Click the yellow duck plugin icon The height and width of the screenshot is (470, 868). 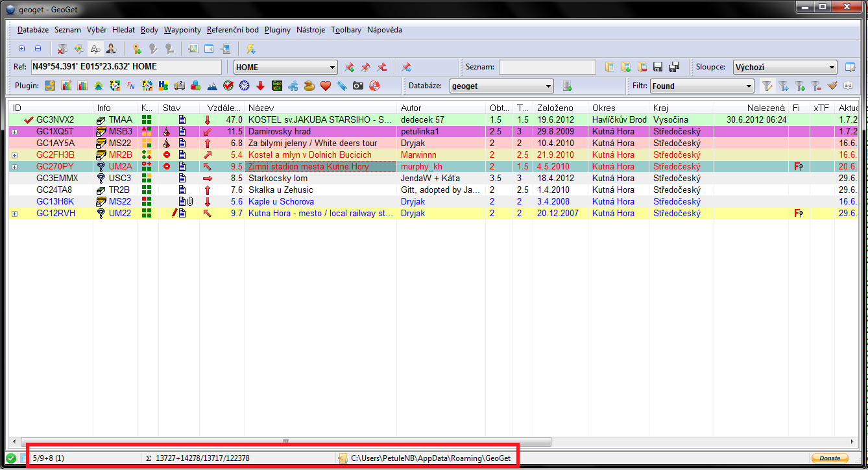(x=309, y=86)
